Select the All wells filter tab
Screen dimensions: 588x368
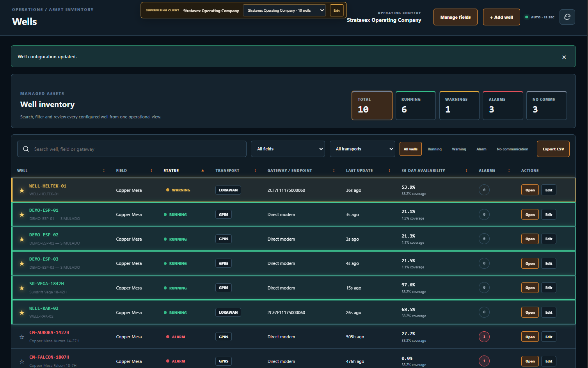410,149
